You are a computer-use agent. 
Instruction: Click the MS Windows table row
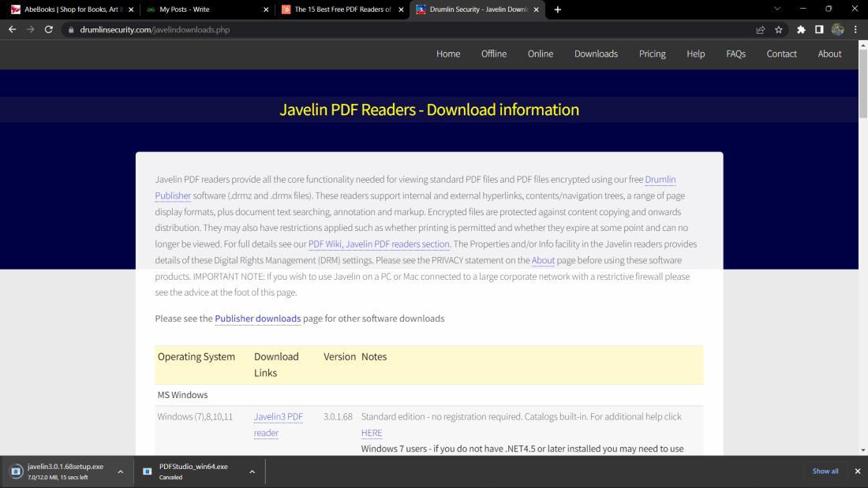pos(429,395)
